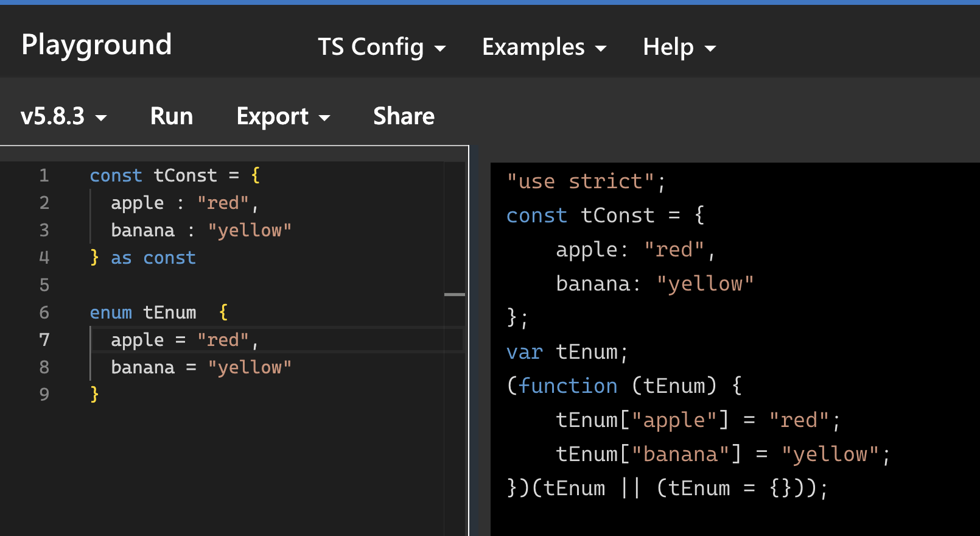
Task: Click line number 9 in the gutter
Action: (44, 395)
